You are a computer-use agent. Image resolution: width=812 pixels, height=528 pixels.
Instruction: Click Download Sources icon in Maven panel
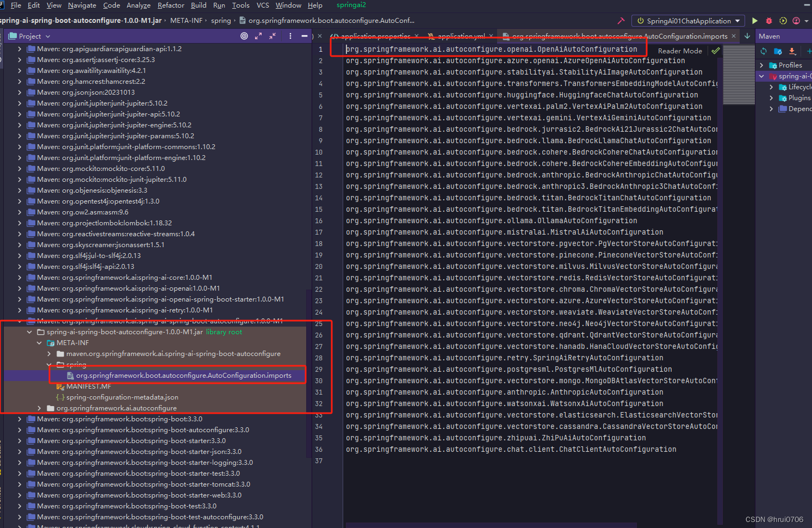coord(791,51)
